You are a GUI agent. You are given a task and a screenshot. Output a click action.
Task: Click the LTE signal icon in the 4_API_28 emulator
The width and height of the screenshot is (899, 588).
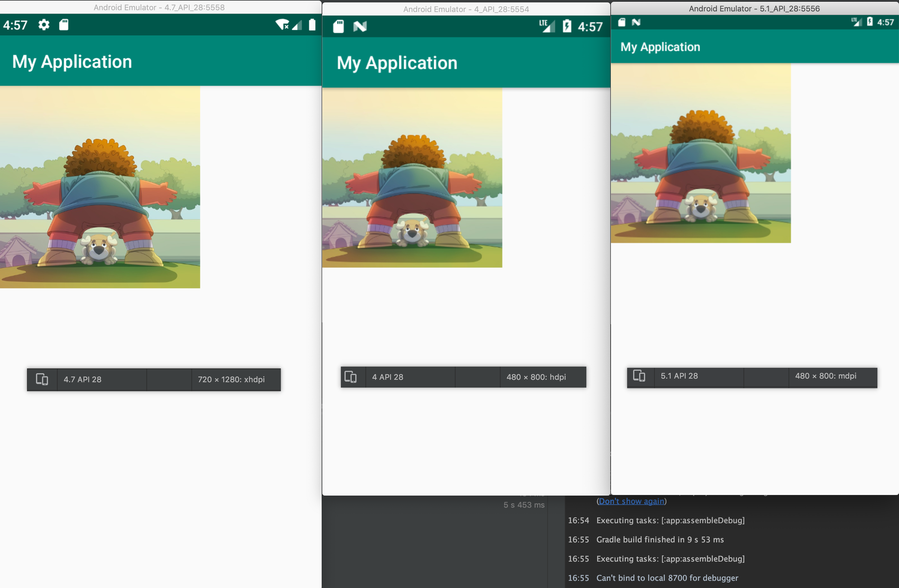pos(547,26)
